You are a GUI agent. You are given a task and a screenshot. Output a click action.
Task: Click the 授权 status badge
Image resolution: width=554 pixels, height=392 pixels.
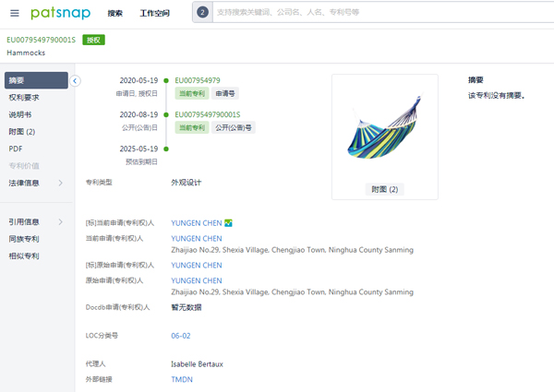[93, 40]
